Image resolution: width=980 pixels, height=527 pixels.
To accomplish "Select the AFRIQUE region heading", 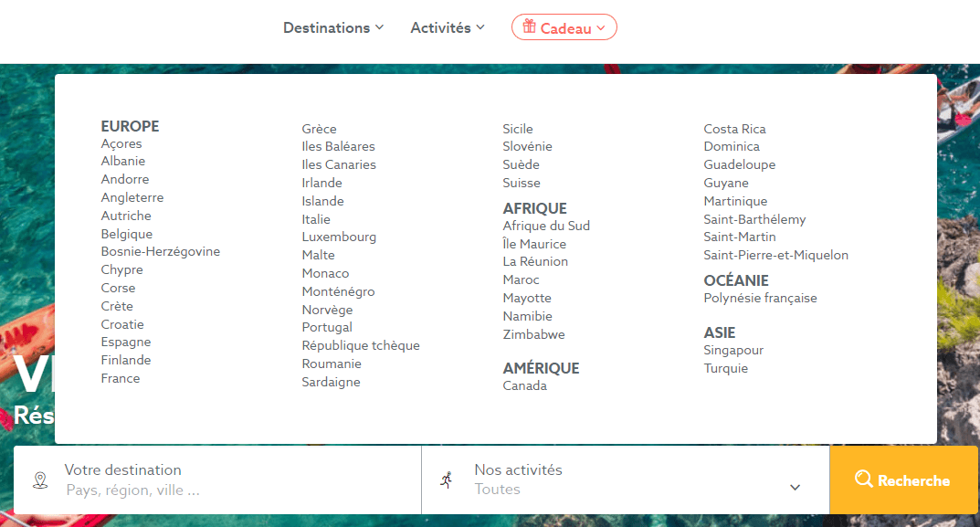I will (535, 208).
